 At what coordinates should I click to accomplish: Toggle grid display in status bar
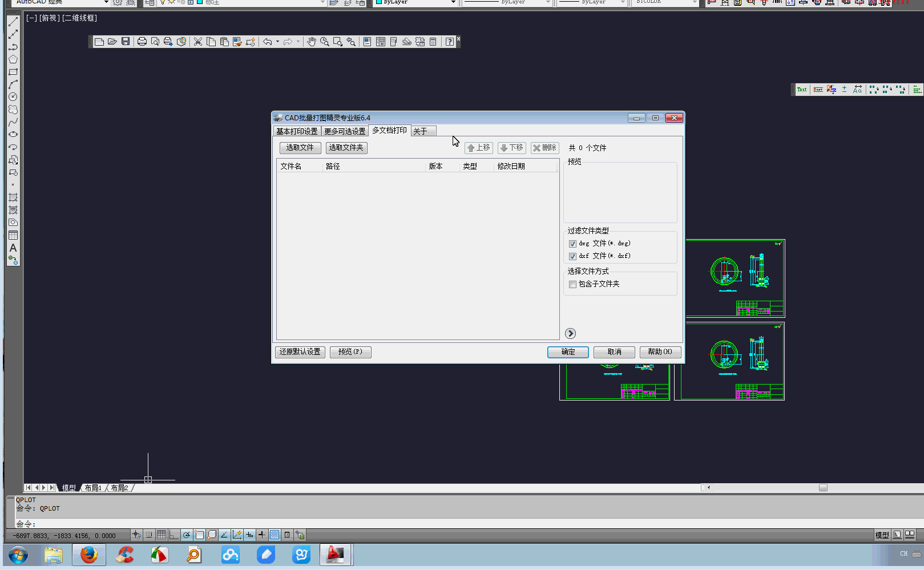coord(162,535)
